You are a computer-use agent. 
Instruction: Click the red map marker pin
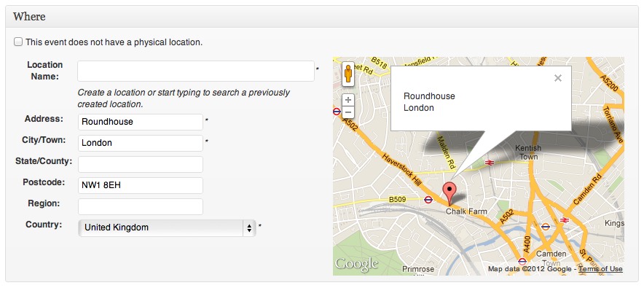(450, 193)
